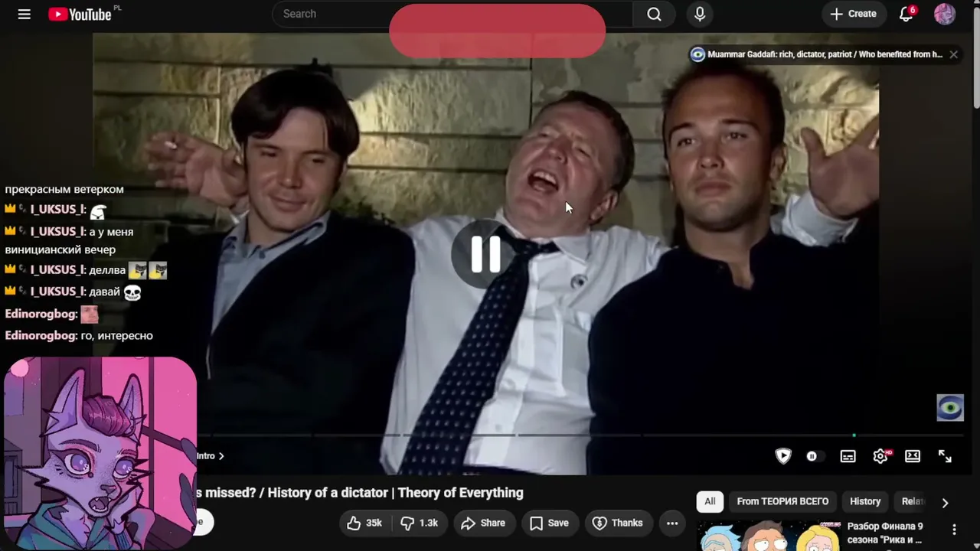Share the video

click(x=483, y=523)
